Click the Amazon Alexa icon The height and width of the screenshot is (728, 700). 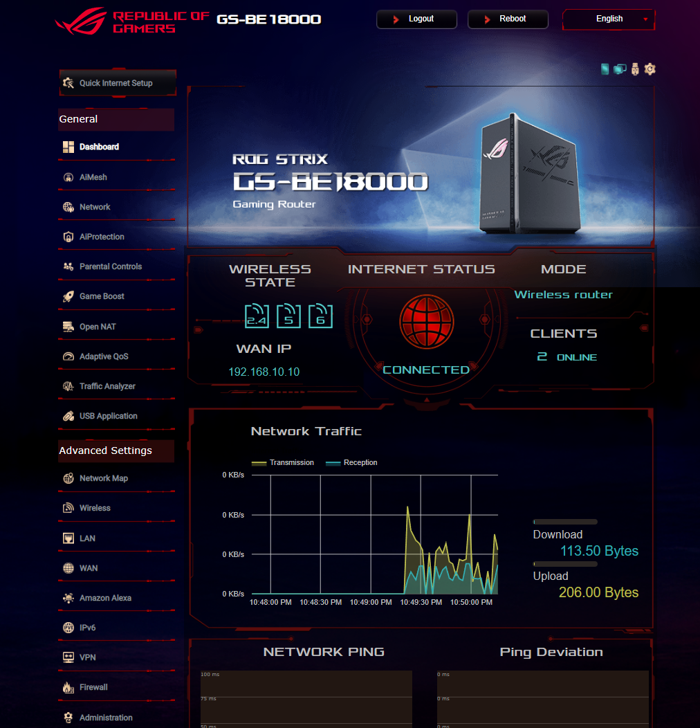(68, 598)
